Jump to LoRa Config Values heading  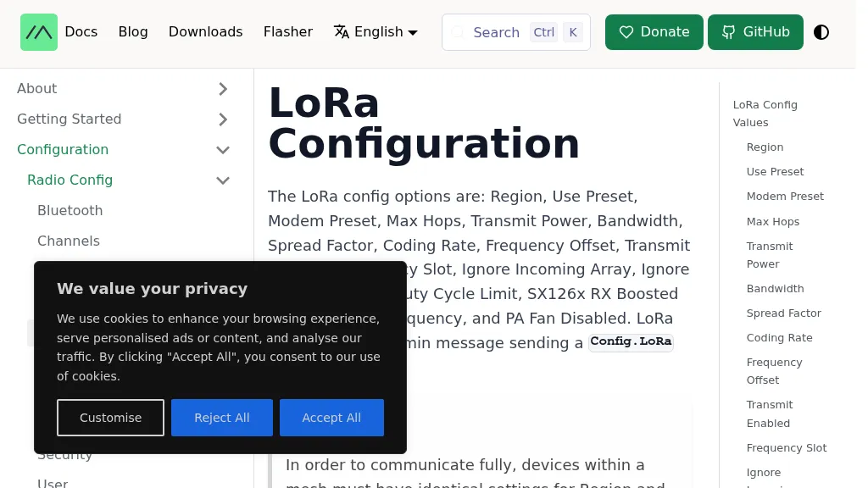click(765, 114)
